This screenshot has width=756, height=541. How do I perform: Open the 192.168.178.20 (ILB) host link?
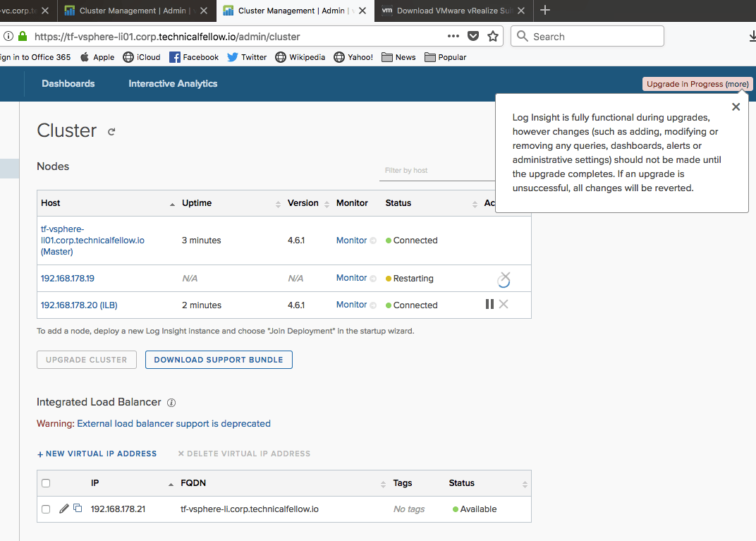(x=79, y=305)
